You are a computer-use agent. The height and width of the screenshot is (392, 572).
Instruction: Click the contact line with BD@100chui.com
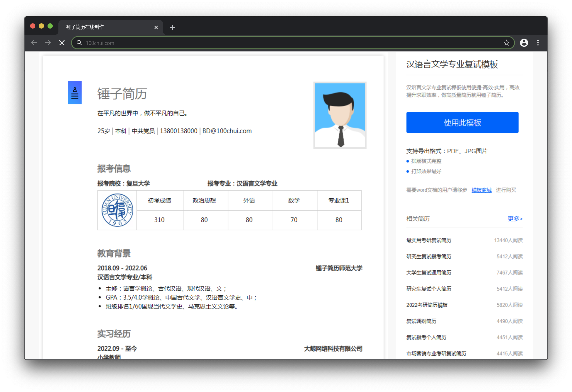click(x=174, y=131)
